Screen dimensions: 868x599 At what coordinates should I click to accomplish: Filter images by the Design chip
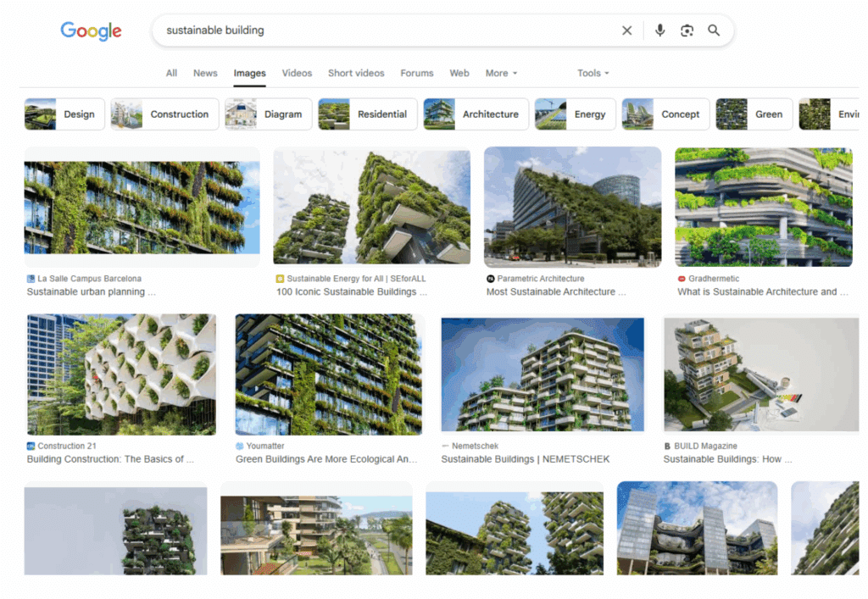click(64, 114)
